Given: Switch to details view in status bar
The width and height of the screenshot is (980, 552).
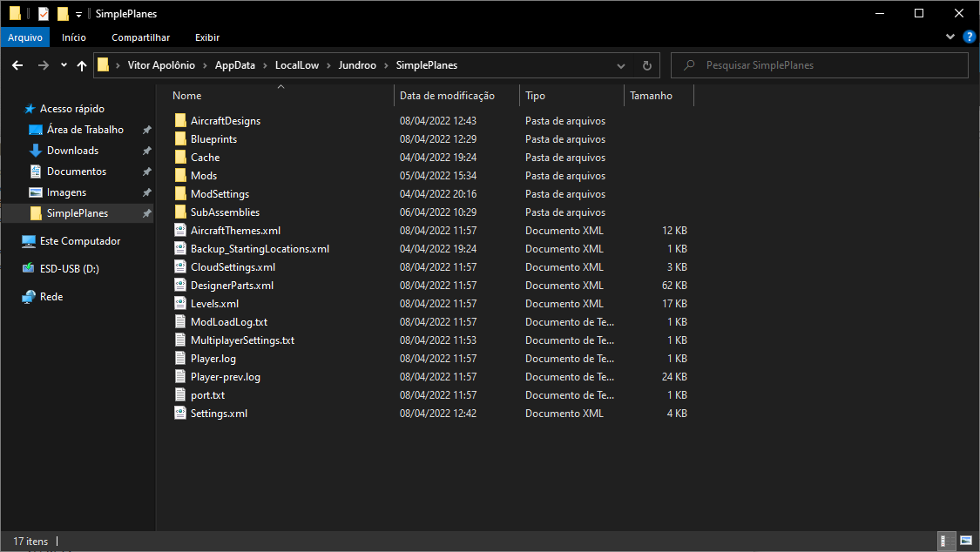Looking at the screenshot, I should 947,541.
